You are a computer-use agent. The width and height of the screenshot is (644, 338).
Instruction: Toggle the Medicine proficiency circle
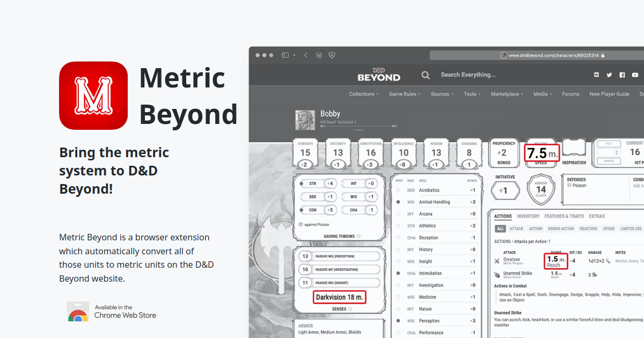(398, 297)
